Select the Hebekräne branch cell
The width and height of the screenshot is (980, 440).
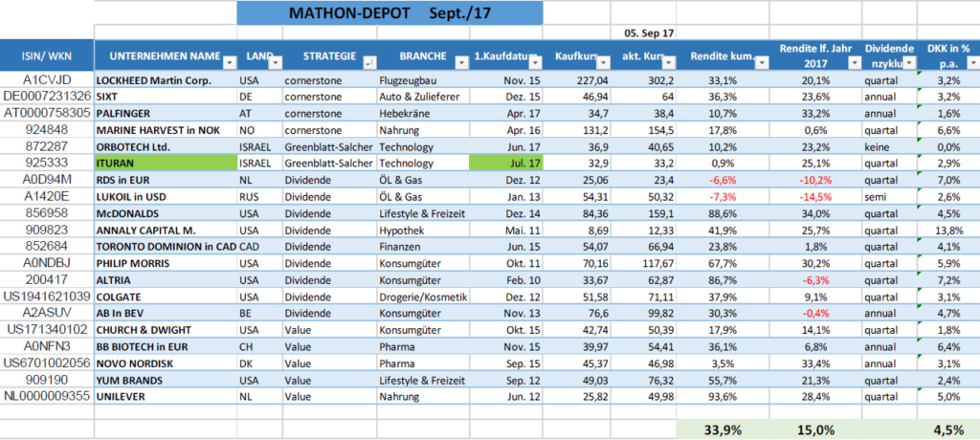[x=423, y=113]
